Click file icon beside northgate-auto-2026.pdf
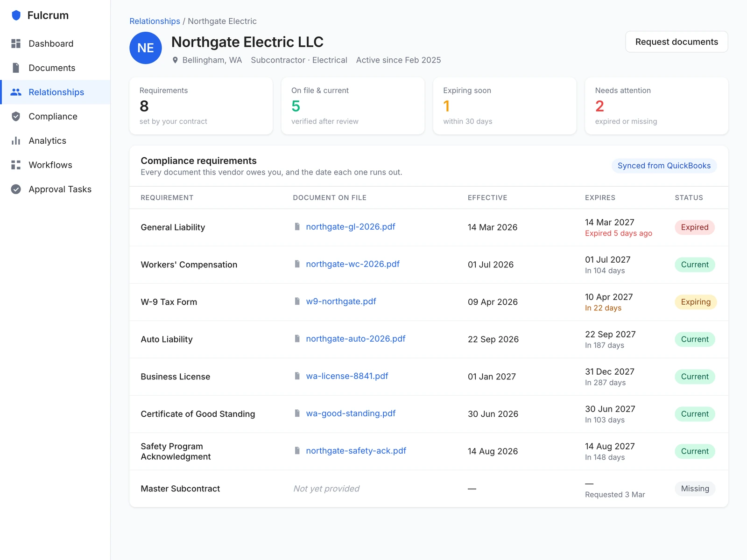 click(x=297, y=339)
